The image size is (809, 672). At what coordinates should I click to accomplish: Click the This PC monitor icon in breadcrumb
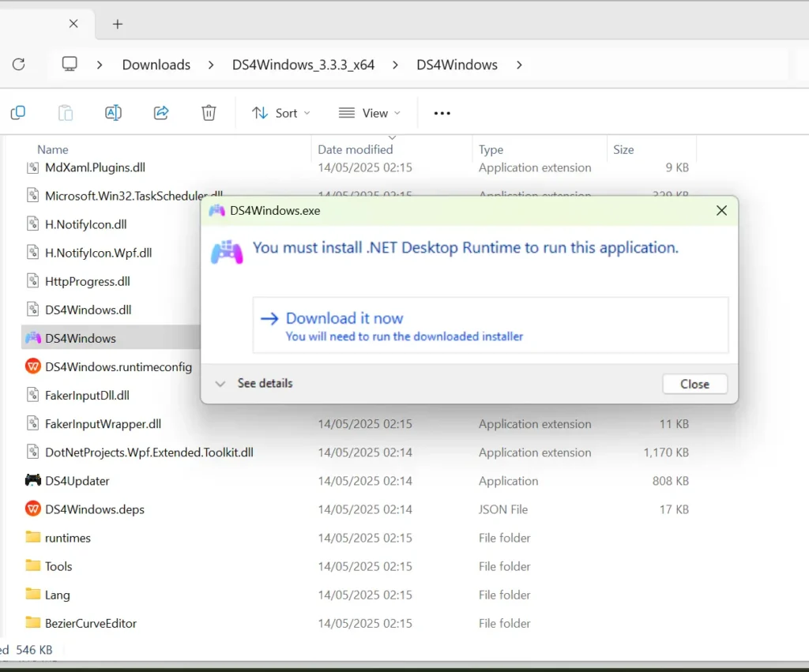70,65
